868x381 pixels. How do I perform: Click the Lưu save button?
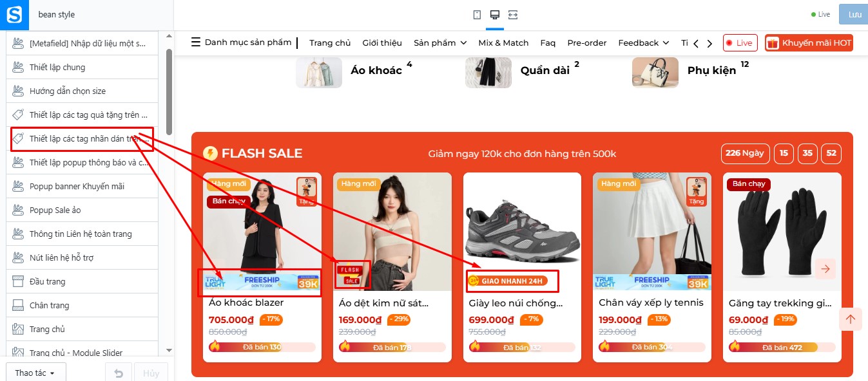click(854, 14)
